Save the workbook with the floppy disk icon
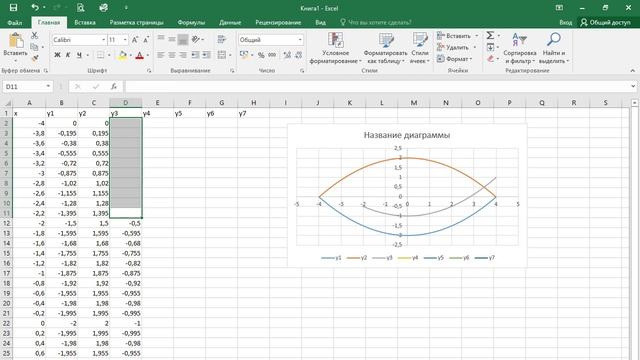 pyautogui.click(x=13, y=7)
